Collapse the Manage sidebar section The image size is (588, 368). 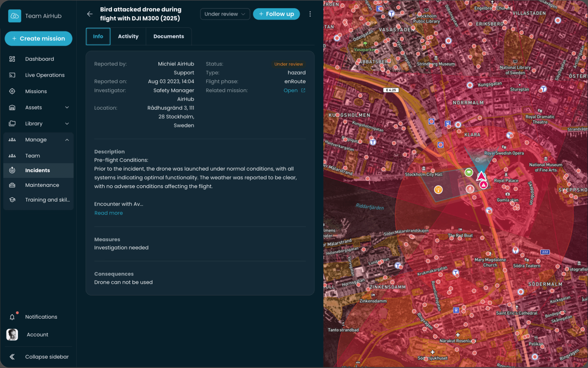(x=67, y=140)
